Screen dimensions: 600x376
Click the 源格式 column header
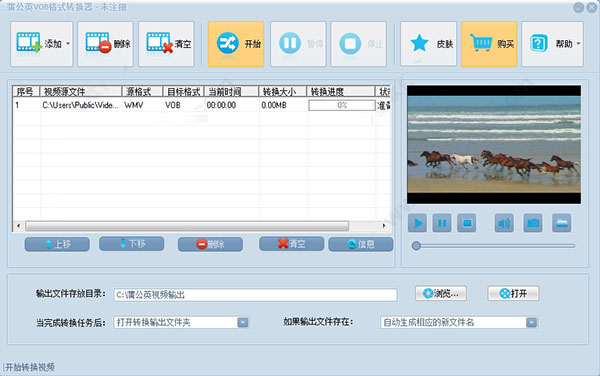tap(142, 92)
